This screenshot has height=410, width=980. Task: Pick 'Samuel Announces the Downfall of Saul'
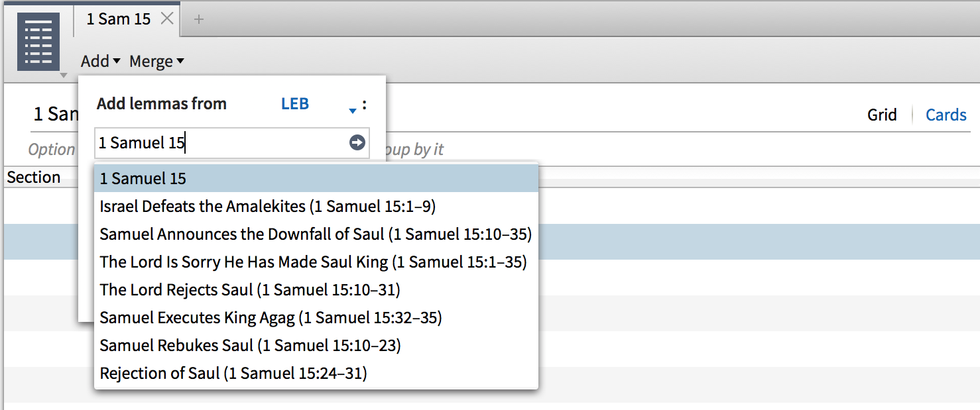315,234
